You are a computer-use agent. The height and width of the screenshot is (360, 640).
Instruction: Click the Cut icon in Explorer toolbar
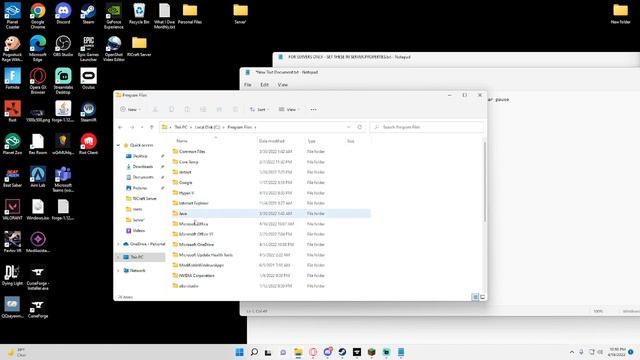(x=155, y=109)
